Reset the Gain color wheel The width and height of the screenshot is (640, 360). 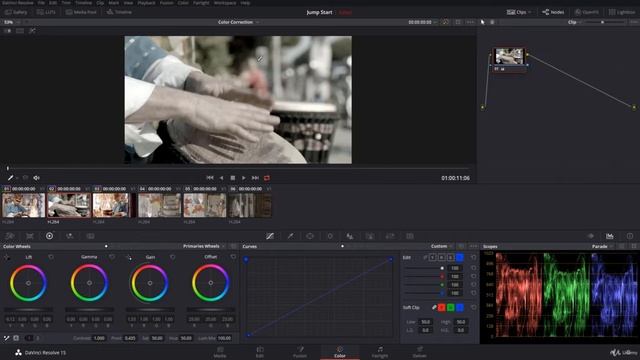[173, 257]
